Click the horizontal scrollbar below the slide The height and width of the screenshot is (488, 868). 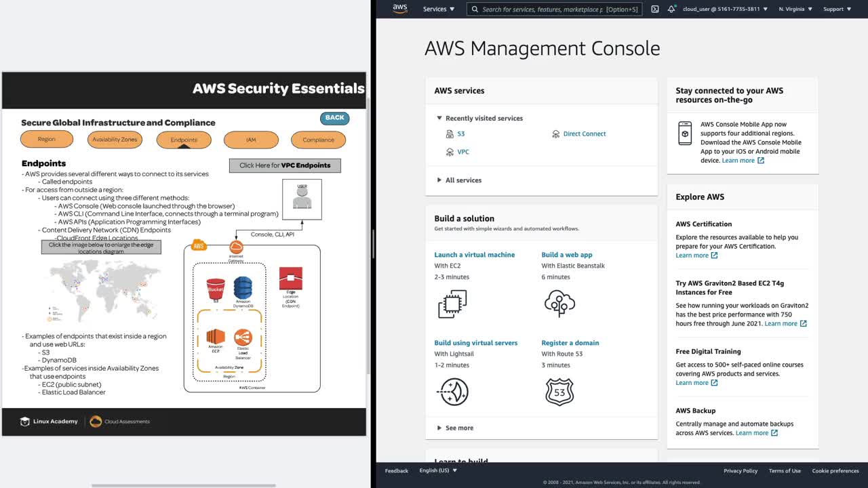tap(184, 485)
